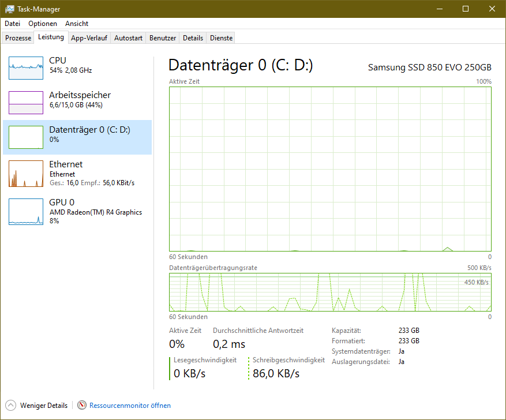Image resolution: width=506 pixels, height=420 pixels.
Task: Switch to the Prozesse tab
Action: coord(18,37)
